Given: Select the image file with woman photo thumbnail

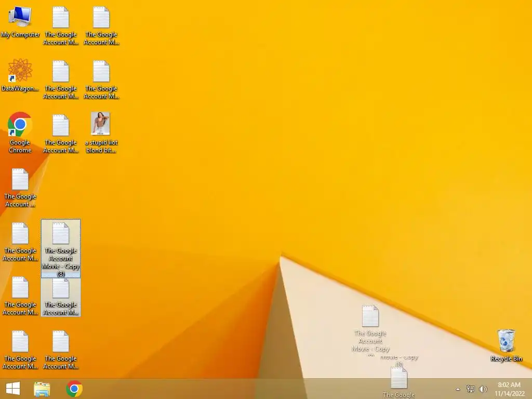Looking at the screenshot, I should point(101,132).
